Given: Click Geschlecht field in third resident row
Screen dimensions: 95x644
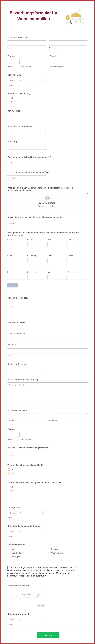Looking at the screenshot, I should tap(77, 277).
